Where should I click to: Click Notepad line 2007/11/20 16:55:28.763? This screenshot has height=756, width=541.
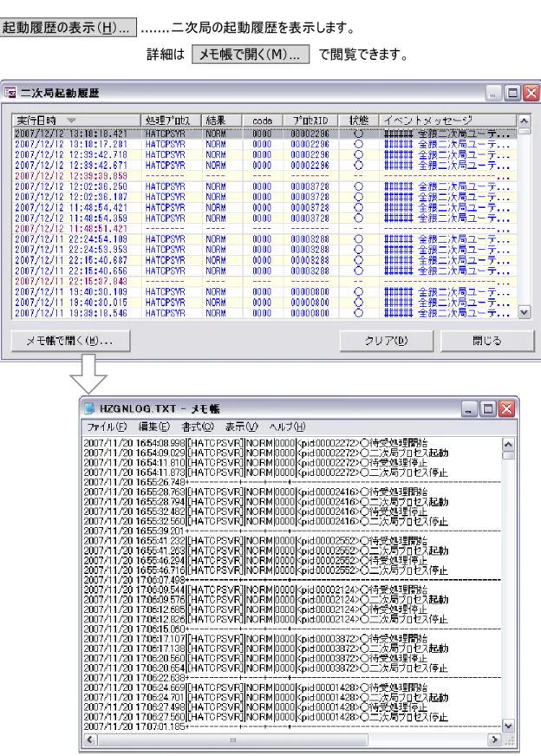pos(256,492)
